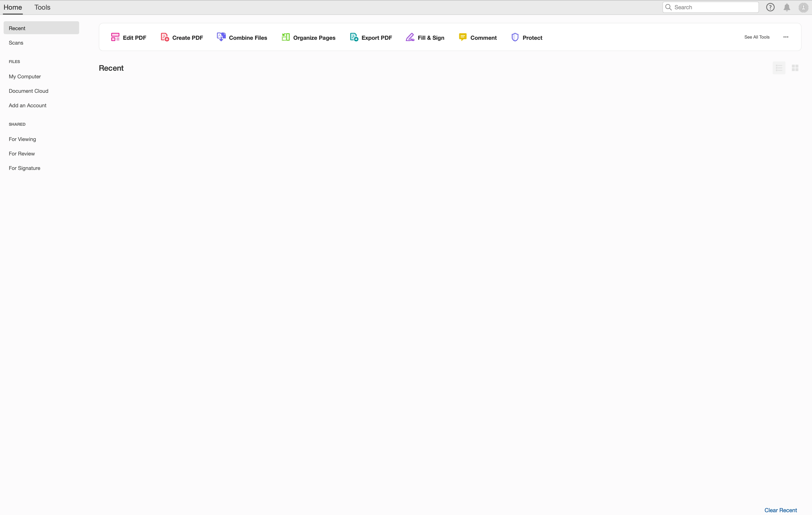The height and width of the screenshot is (515, 812).
Task: Open the Fill & Sign tool
Action: click(425, 37)
